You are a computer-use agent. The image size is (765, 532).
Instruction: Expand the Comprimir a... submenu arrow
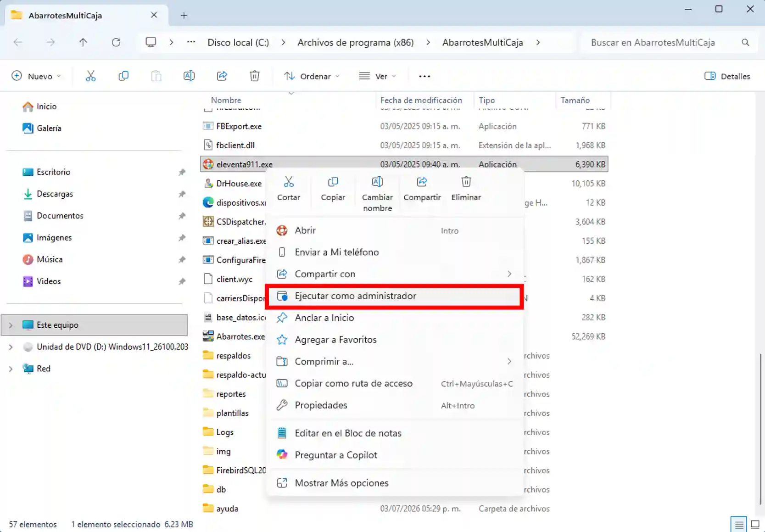509,362
